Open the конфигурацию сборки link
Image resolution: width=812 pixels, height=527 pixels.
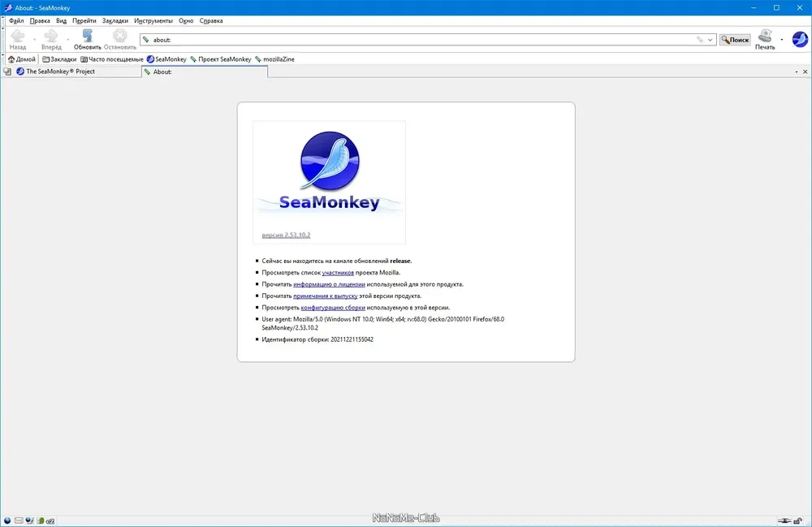(x=332, y=308)
